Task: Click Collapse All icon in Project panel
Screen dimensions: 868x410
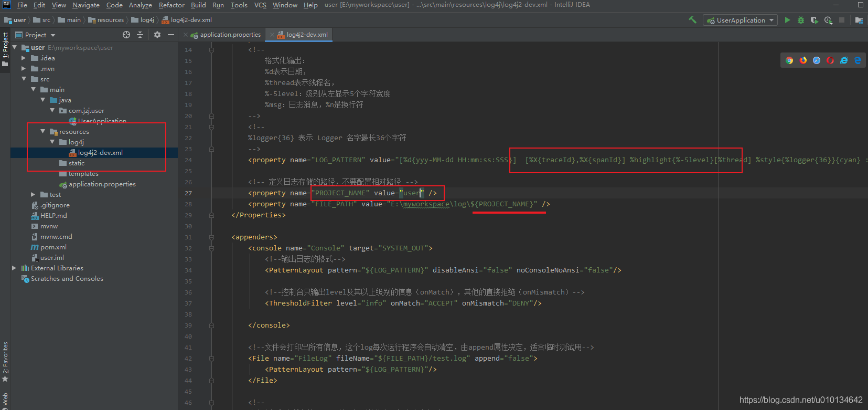Action: pyautogui.click(x=140, y=35)
